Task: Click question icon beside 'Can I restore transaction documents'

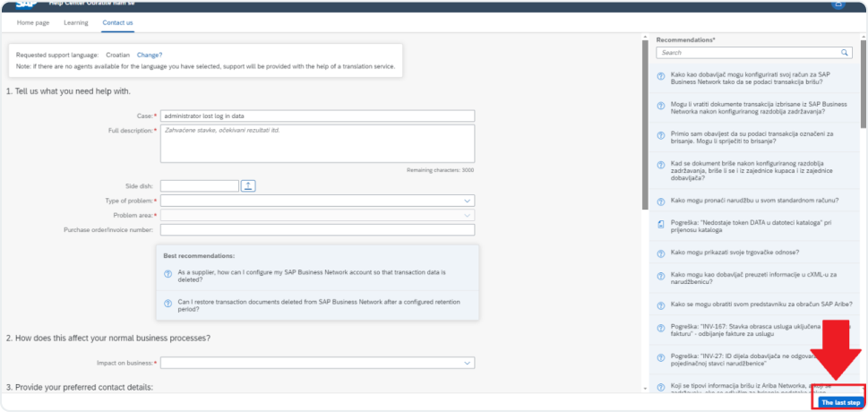Action: point(168,303)
